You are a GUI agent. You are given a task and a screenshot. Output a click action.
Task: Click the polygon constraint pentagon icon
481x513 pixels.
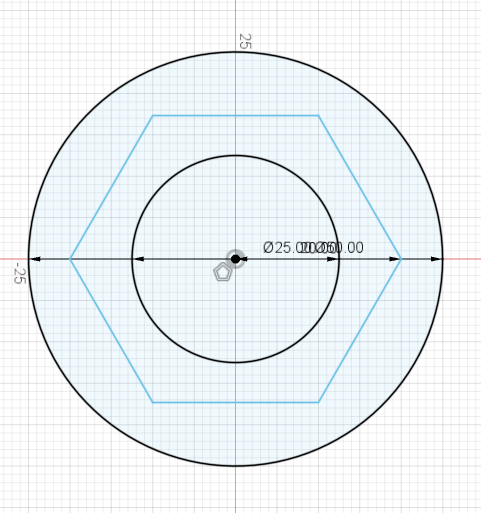pyautogui.click(x=222, y=272)
